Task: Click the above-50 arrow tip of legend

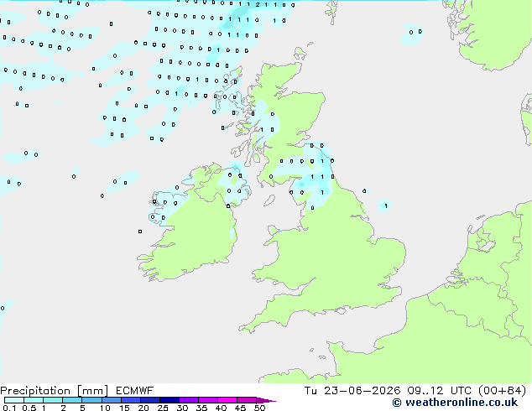Action: [266, 400]
